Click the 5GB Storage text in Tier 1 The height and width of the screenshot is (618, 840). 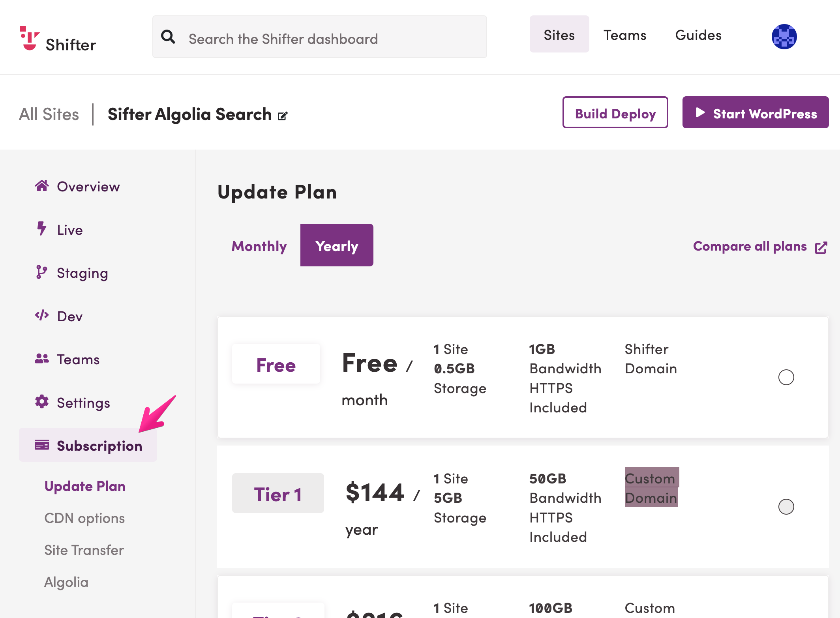(x=460, y=508)
